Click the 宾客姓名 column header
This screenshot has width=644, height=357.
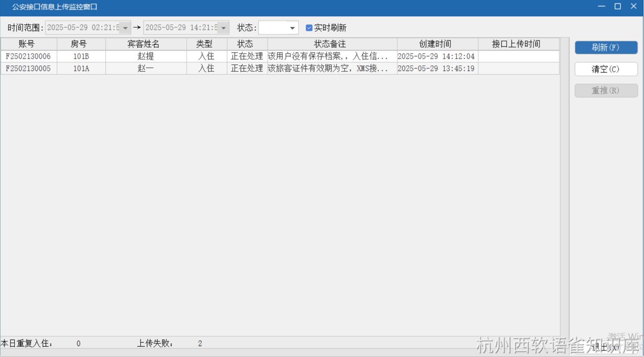click(x=144, y=44)
